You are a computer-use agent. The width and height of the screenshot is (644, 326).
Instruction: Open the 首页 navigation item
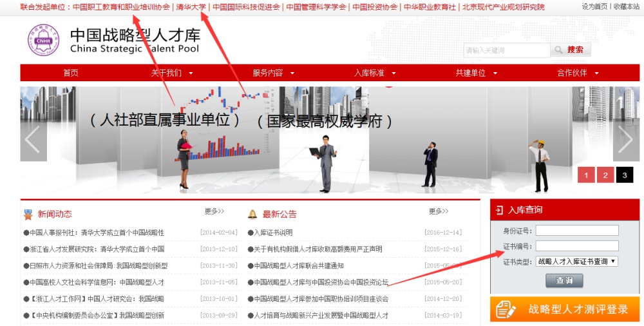[x=71, y=73]
